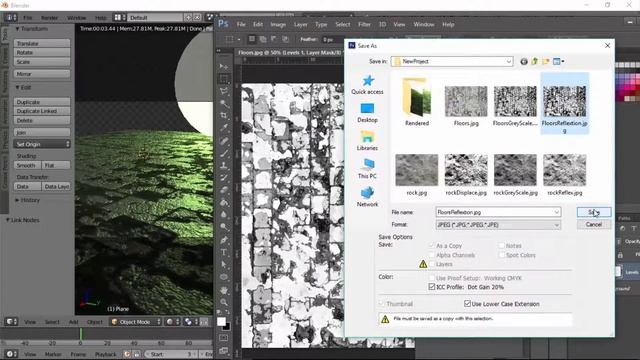
Task: Open Libraries in Save As sidebar
Action: (x=367, y=141)
